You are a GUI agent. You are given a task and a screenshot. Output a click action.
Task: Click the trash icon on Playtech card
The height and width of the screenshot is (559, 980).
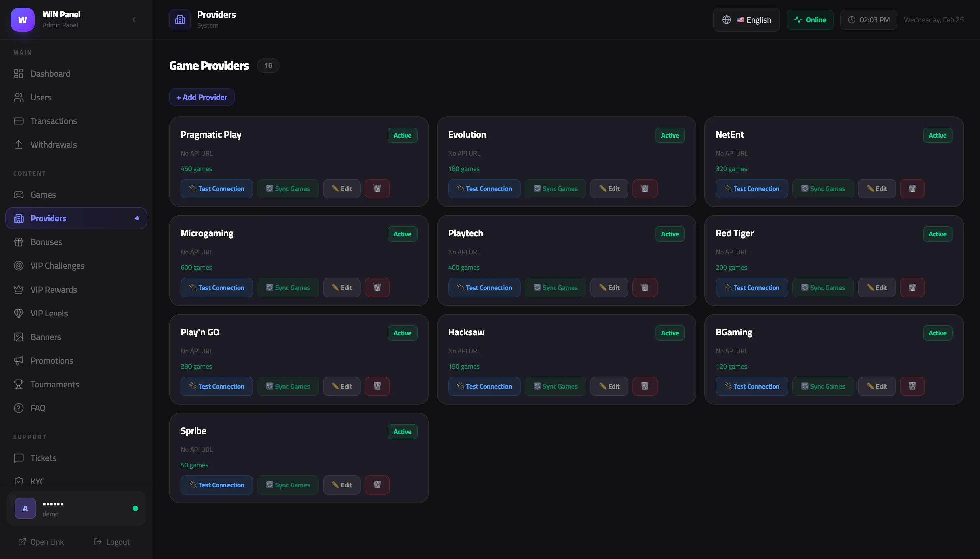tap(644, 287)
